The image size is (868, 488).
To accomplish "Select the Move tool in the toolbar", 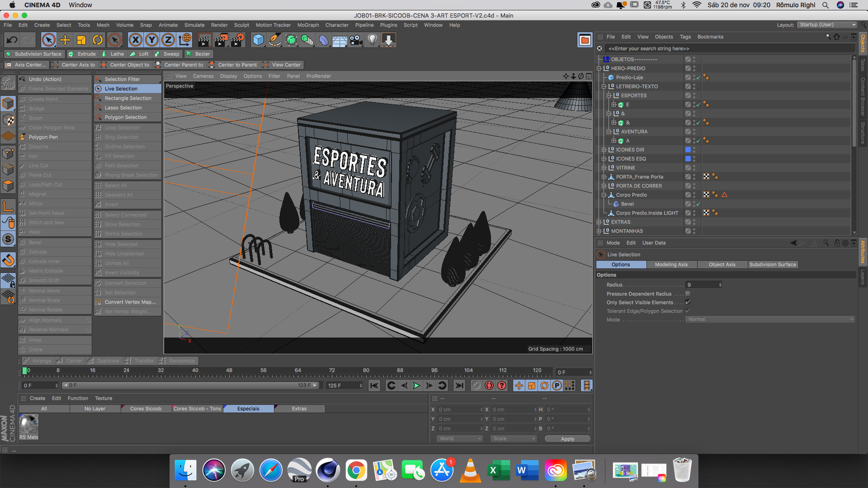I will (x=65, y=40).
